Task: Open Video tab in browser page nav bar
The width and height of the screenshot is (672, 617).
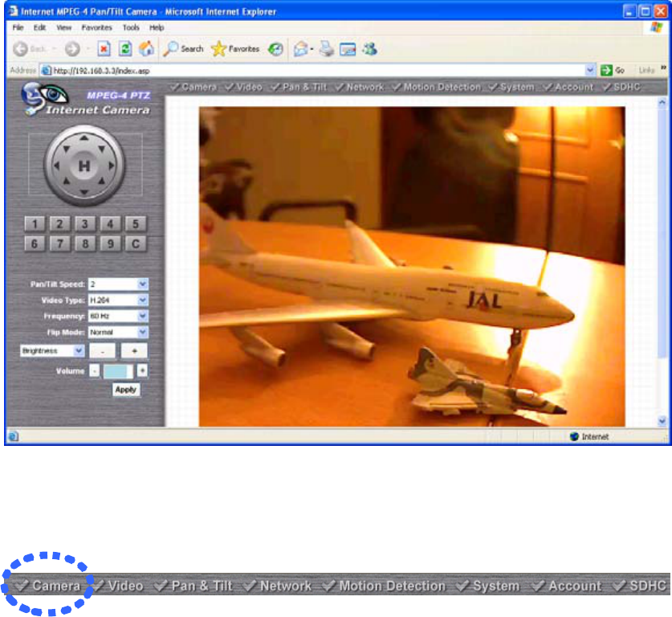Action: (244, 87)
